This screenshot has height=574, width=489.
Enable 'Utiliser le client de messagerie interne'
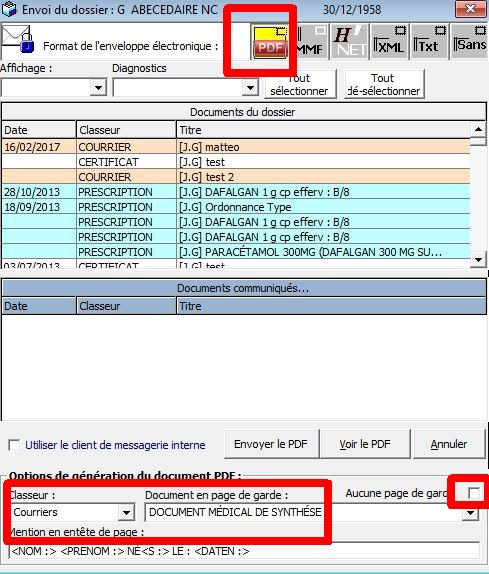point(14,446)
